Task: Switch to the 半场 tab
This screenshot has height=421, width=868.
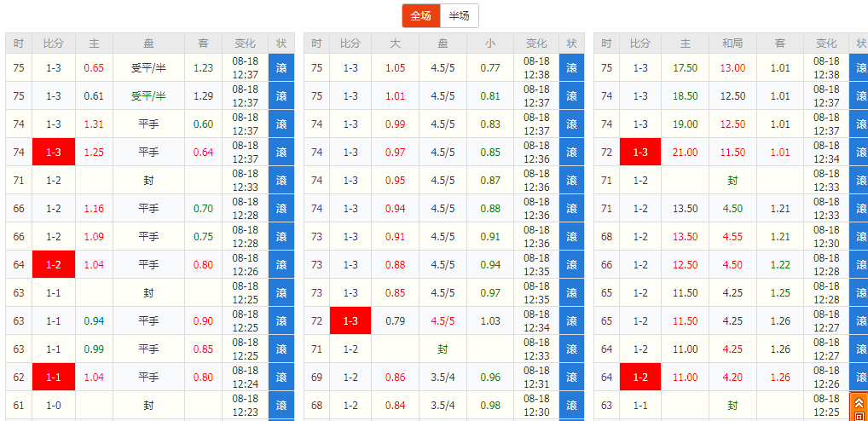Action: tap(460, 16)
